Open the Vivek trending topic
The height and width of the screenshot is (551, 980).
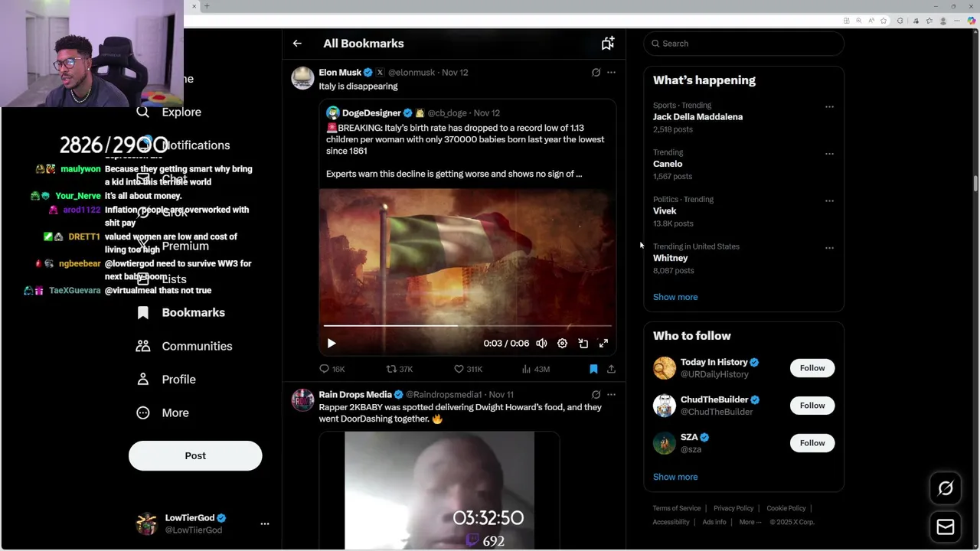pyautogui.click(x=665, y=211)
